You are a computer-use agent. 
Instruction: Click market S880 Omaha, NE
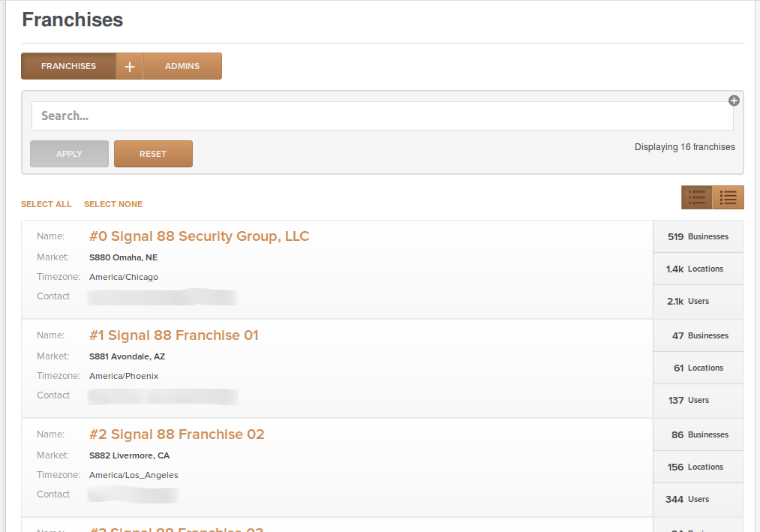pos(123,257)
